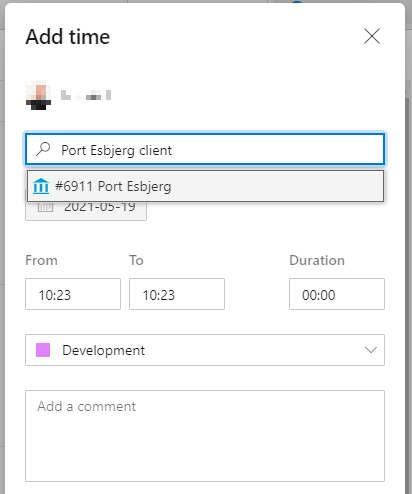
Task: Click the Duration label
Action: click(x=317, y=260)
